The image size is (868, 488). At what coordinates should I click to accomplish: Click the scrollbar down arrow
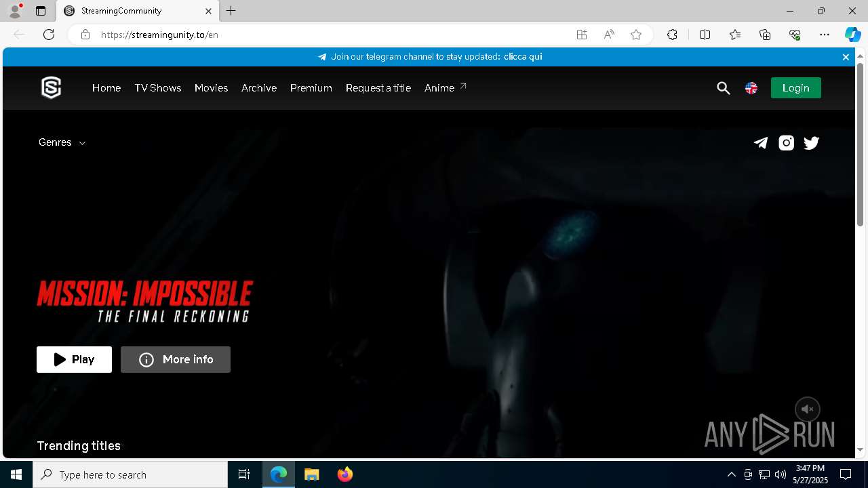(x=860, y=449)
